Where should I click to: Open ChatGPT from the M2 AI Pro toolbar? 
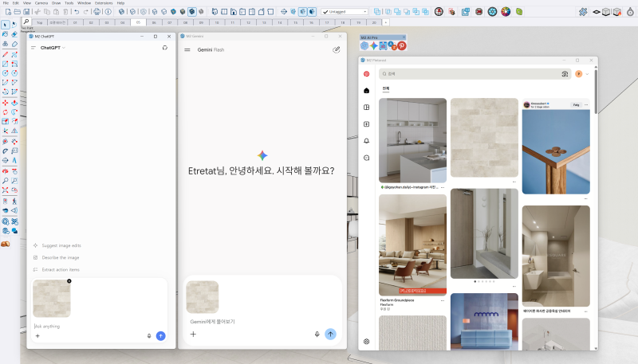(364, 46)
